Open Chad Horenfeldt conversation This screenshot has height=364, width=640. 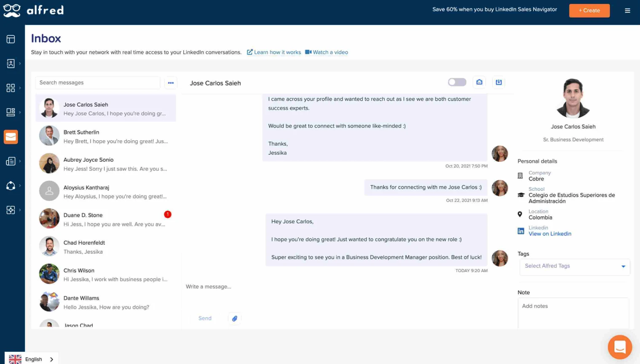[x=106, y=247]
